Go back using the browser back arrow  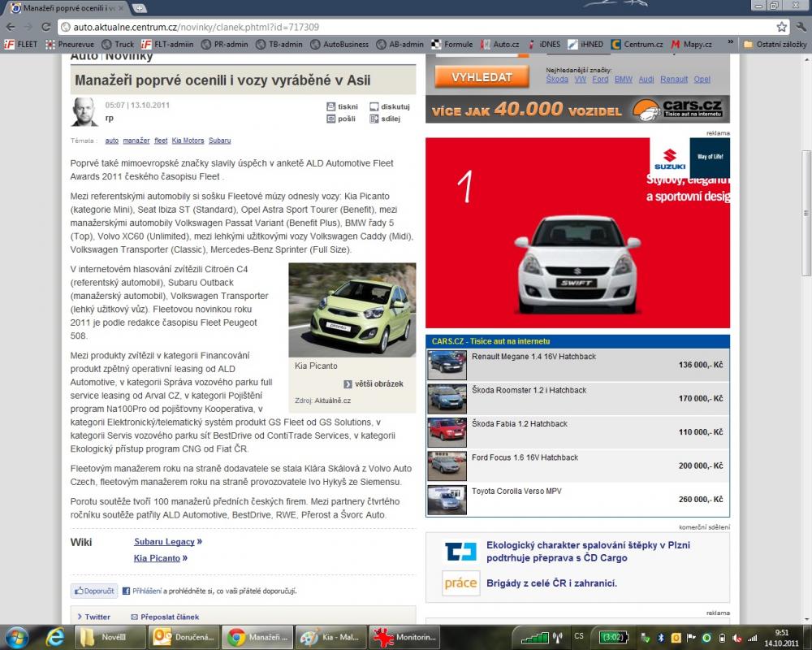(x=11, y=27)
